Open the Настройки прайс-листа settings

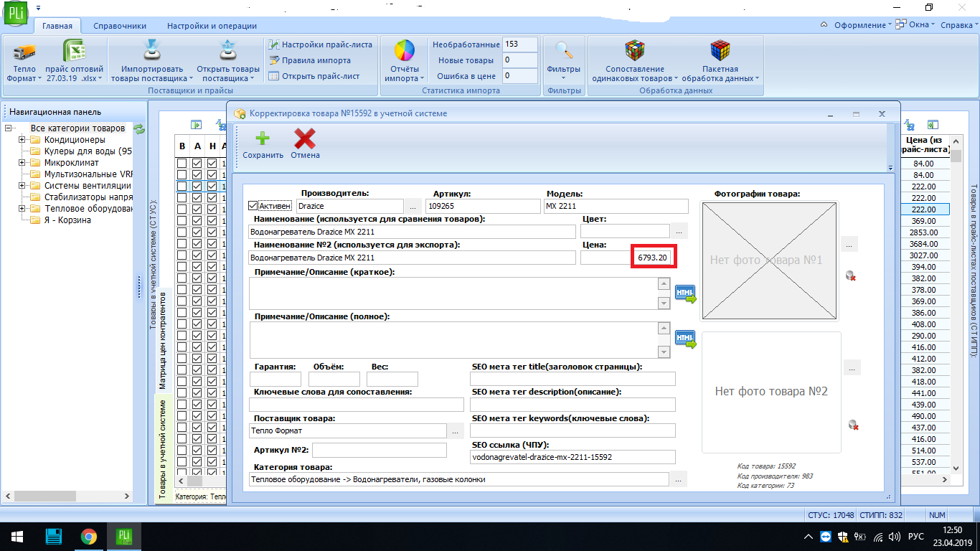[x=320, y=44]
